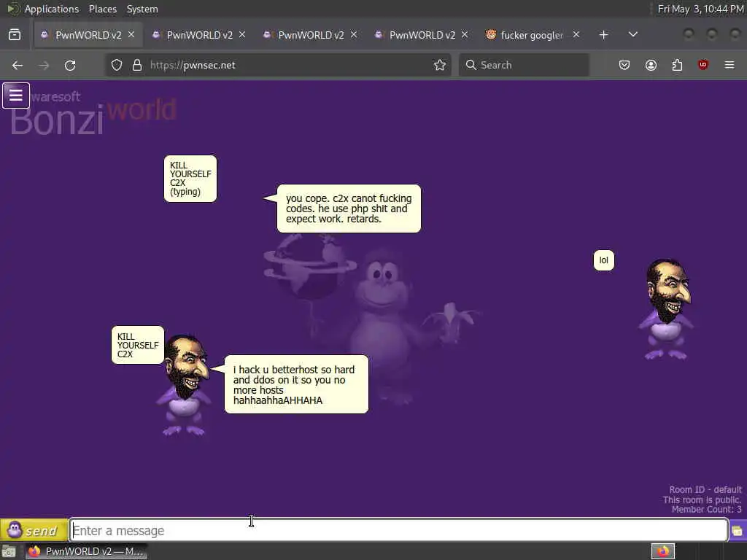The height and width of the screenshot is (560, 747).
Task: Open Firefox application menu
Action: (729, 65)
